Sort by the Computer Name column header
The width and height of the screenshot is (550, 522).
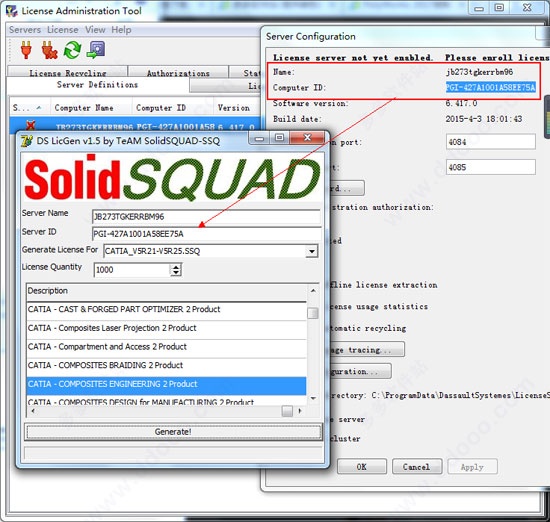92,108
